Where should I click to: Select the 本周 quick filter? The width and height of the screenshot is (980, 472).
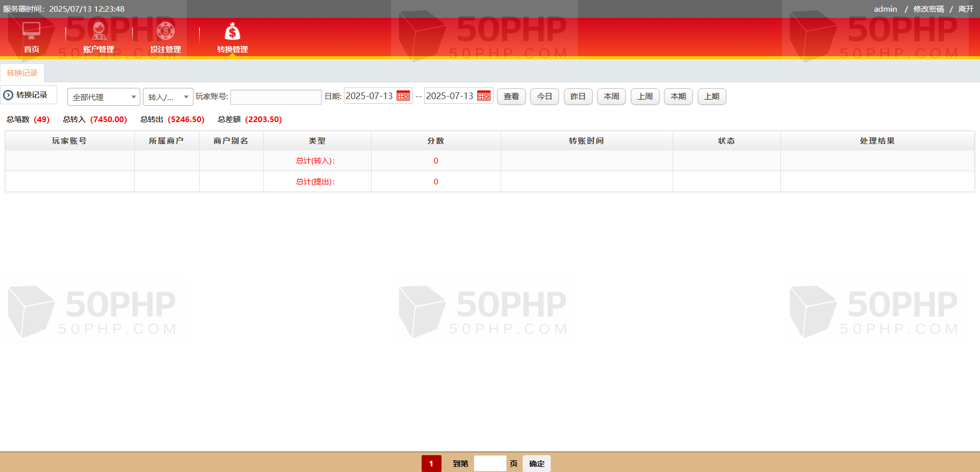tap(611, 97)
